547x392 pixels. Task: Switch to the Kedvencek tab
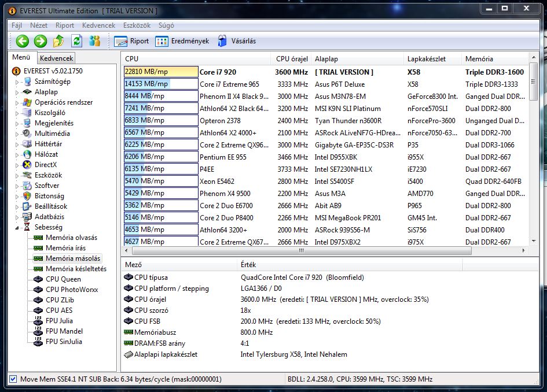click(x=56, y=58)
